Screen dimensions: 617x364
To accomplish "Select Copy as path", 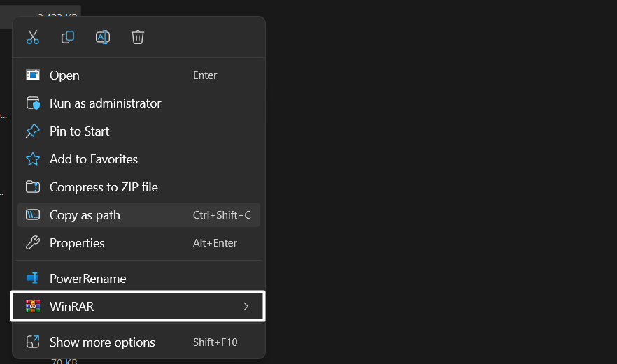I will 85,215.
